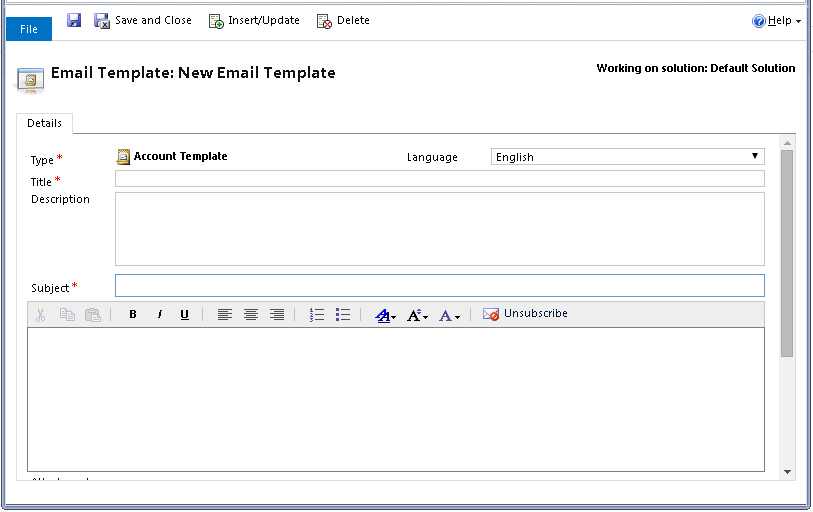Align text right
Image resolution: width=813 pixels, height=512 pixels.
pyautogui.click(x=277, y=314)
